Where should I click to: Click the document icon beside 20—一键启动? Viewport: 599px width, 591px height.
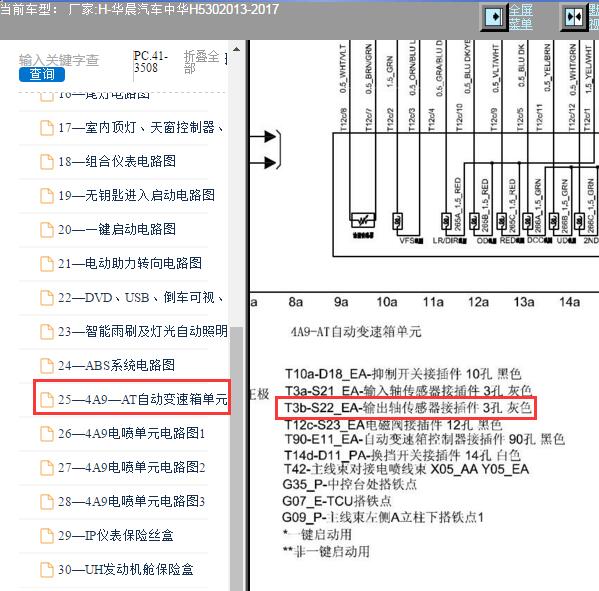point(47,230)
